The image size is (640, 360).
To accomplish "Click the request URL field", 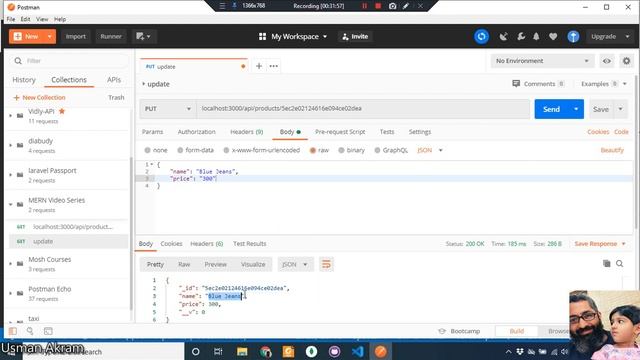I will (363, 109).
